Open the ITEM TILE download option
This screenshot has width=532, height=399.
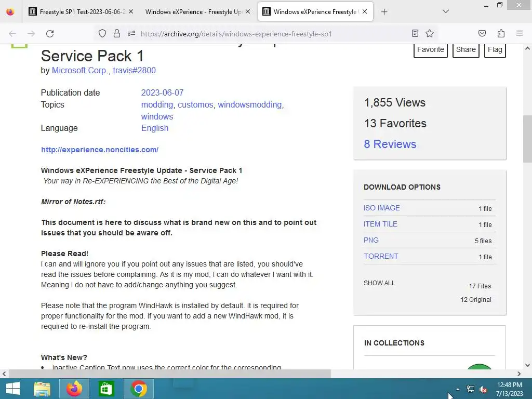(380, 224)
